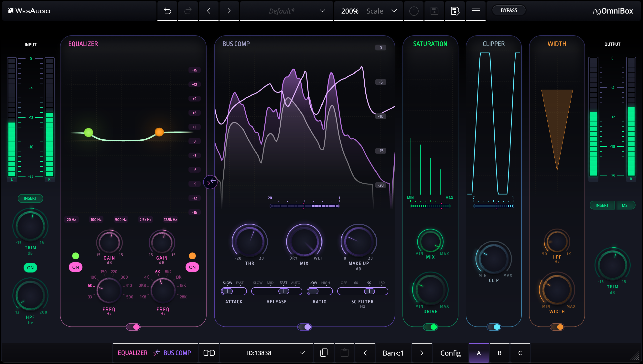
Task: Open the Config tab
Action: tap(450, 353)
